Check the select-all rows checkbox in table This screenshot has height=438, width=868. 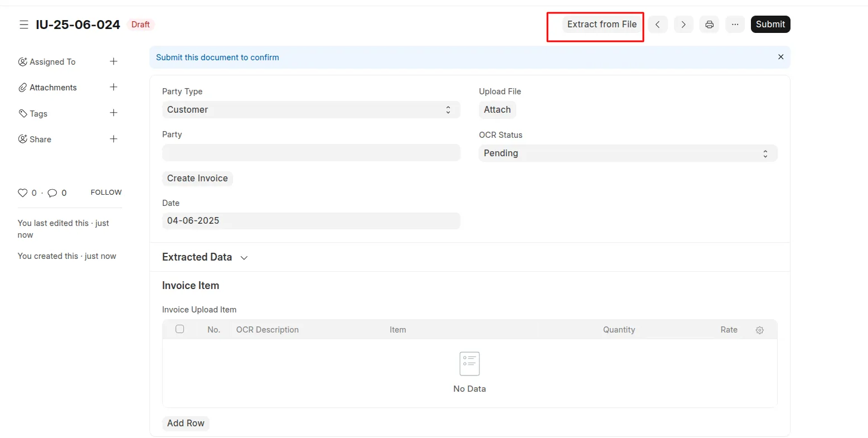coord(180,329)
